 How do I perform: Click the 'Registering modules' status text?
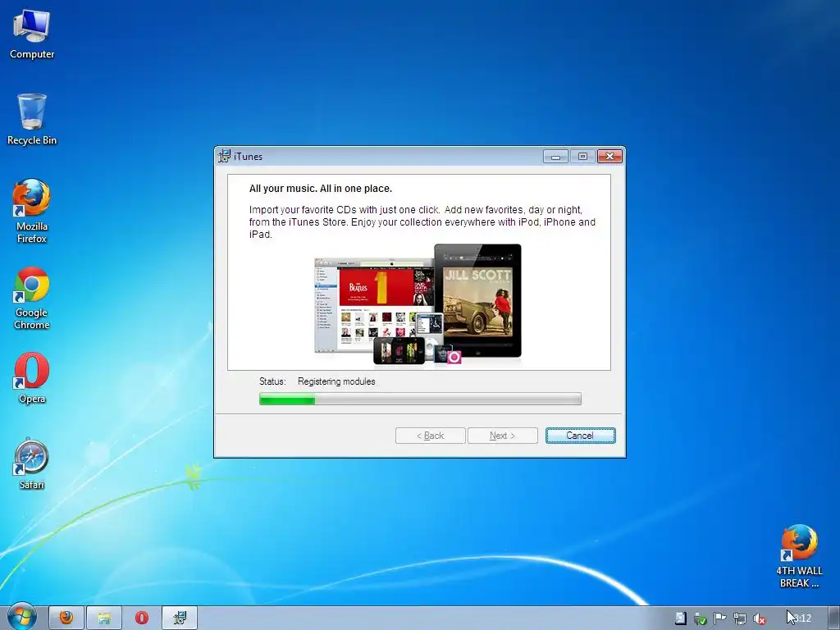pyautogui.click(x=336, y=381)
